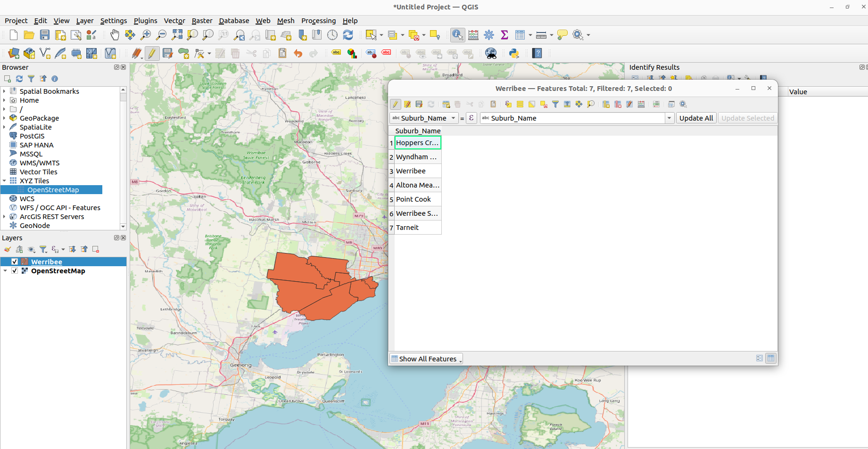Open the Vector menu
Screen dimensions: 868x449
tap(174, 21)
